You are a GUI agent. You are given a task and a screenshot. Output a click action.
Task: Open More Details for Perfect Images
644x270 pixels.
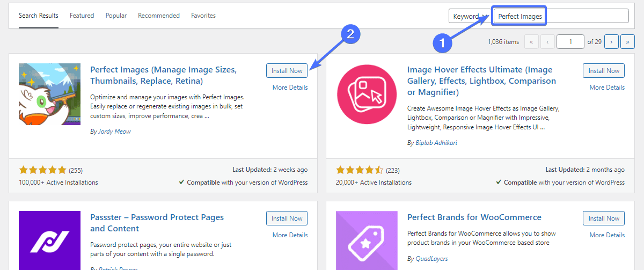click(x=290, y=87)
